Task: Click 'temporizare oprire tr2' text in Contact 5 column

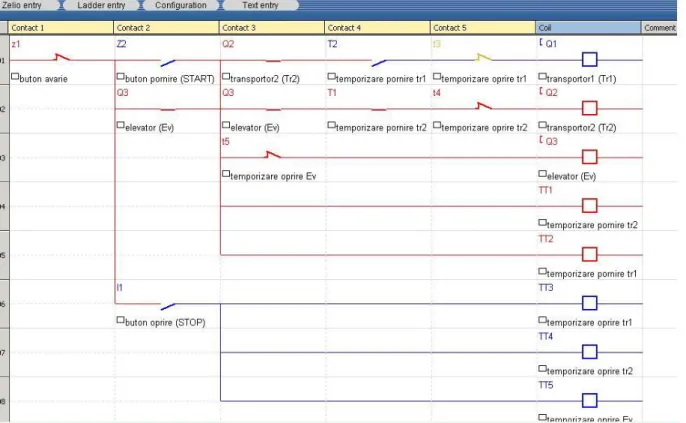Action: pos(484,128)
